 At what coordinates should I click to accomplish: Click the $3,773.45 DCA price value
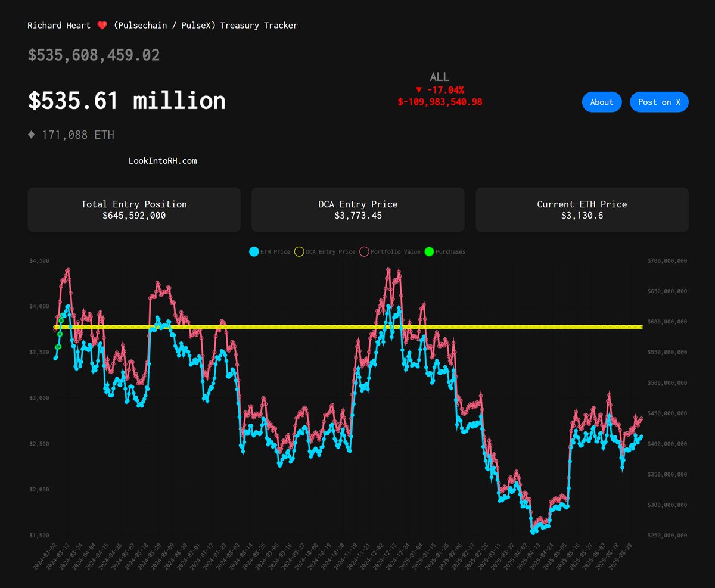coord(358,216)
